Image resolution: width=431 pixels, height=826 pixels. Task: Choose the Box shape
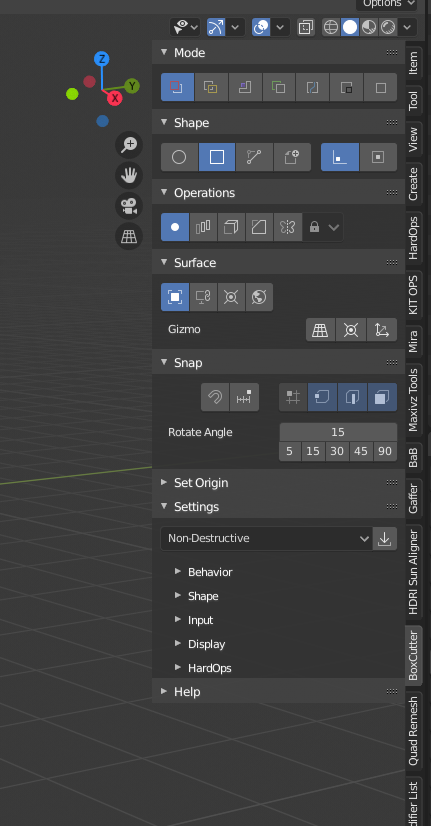pos(217,157)
